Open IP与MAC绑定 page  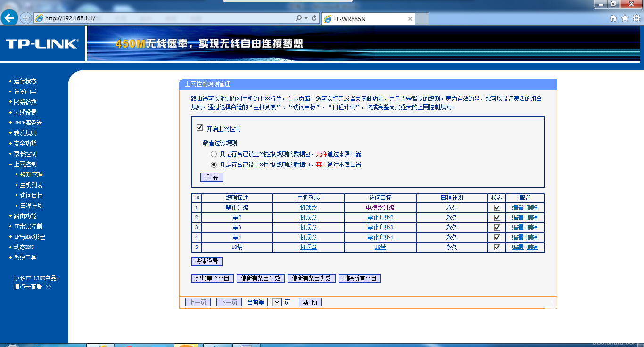coord(29,237)
